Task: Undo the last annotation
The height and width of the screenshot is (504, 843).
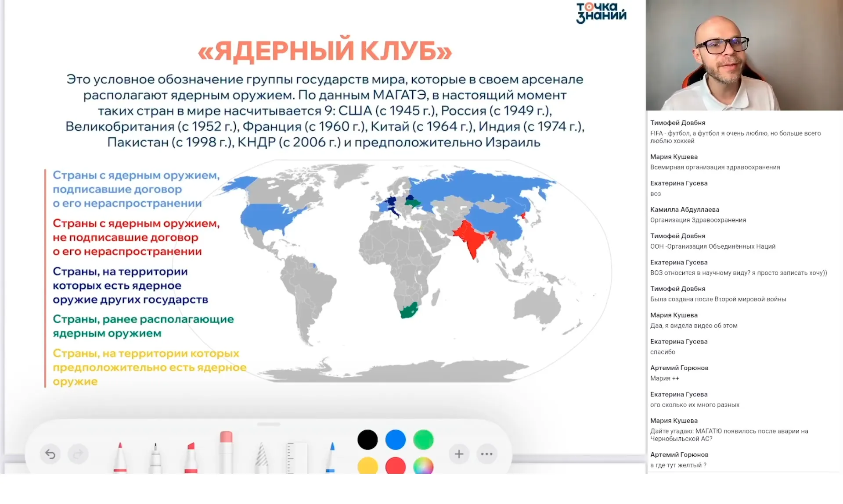Action: pos(50,454)
